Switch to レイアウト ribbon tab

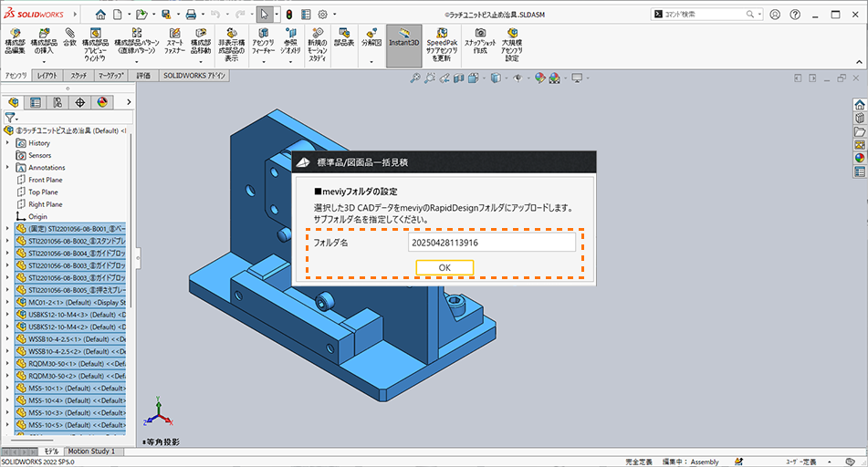click(47, 76)
